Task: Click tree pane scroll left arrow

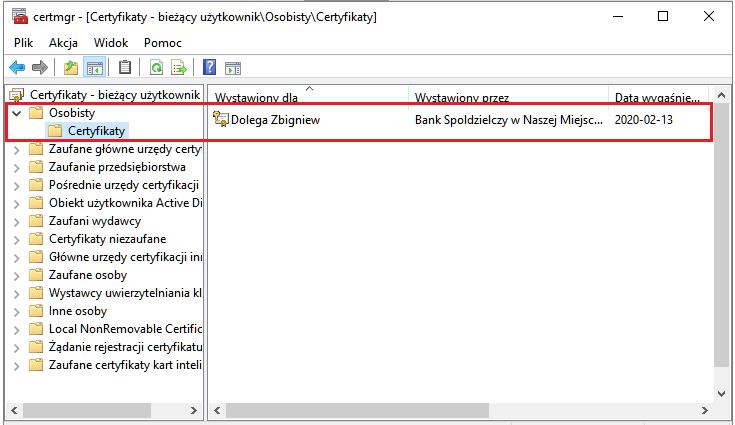Action: (14, 410)
